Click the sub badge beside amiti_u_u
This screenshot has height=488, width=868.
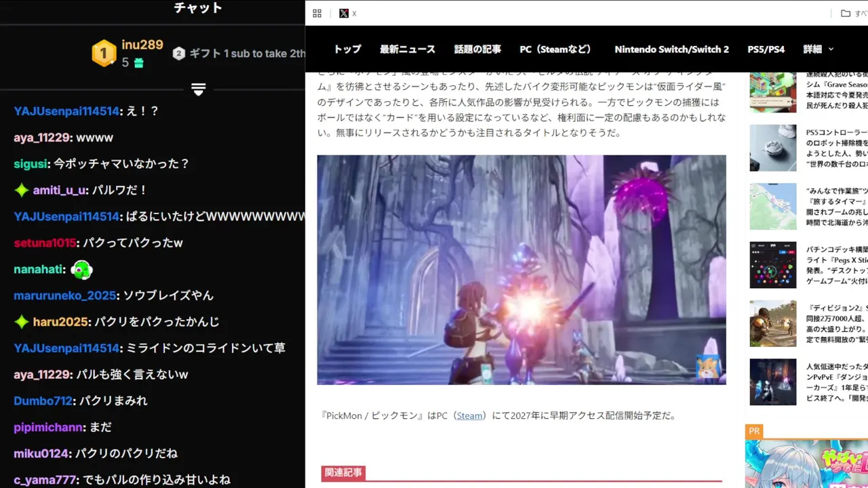(22, 190)
